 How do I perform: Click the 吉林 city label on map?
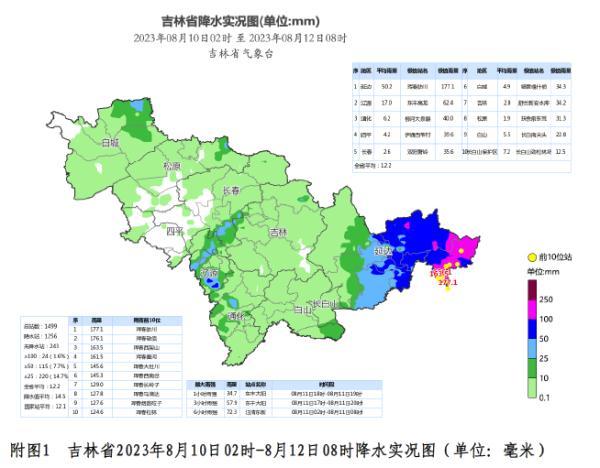(279, 232)
